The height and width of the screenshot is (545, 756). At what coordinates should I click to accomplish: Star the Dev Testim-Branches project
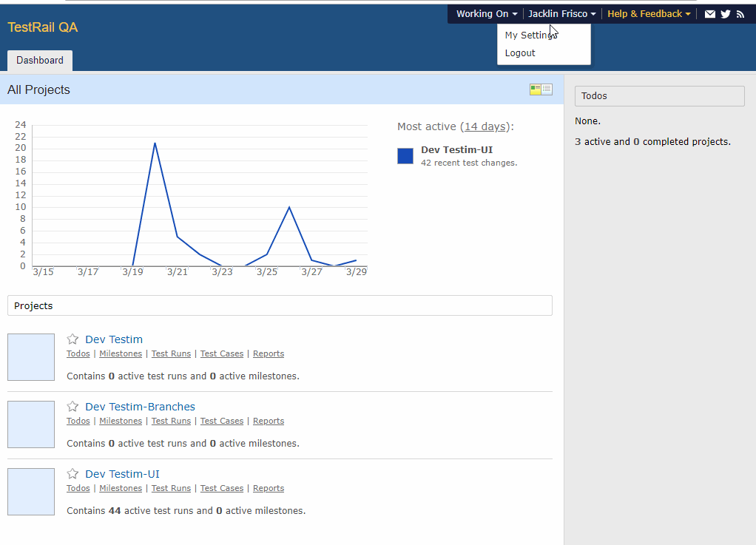click(x=72, y=407)
